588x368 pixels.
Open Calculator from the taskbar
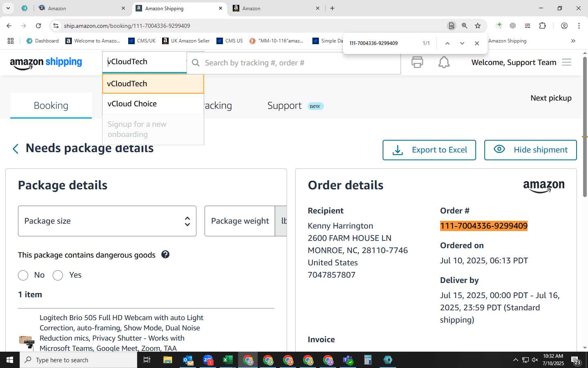pos(368,360)
